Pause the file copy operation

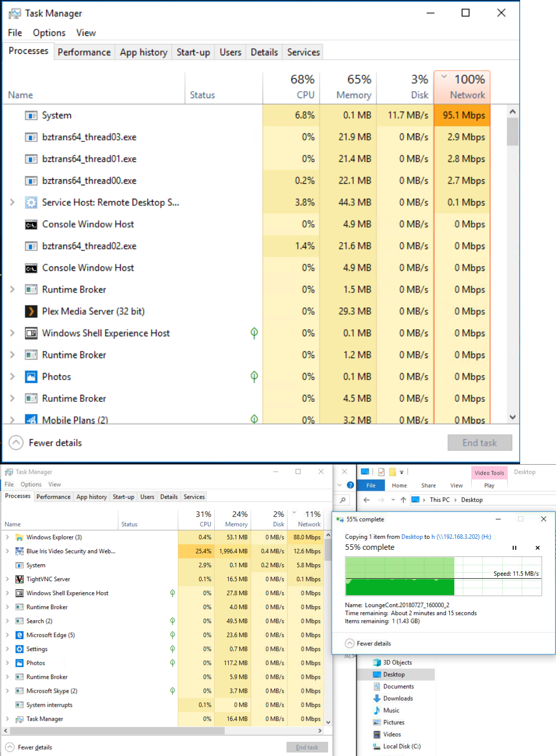coord(514,548)
